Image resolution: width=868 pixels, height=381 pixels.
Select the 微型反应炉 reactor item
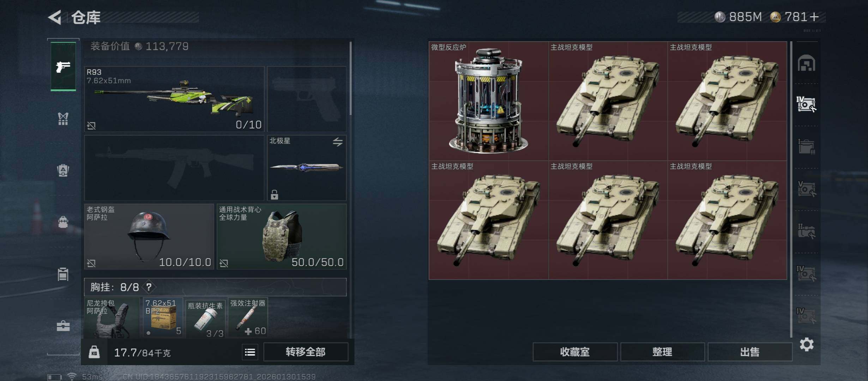(x=489, y=101)
